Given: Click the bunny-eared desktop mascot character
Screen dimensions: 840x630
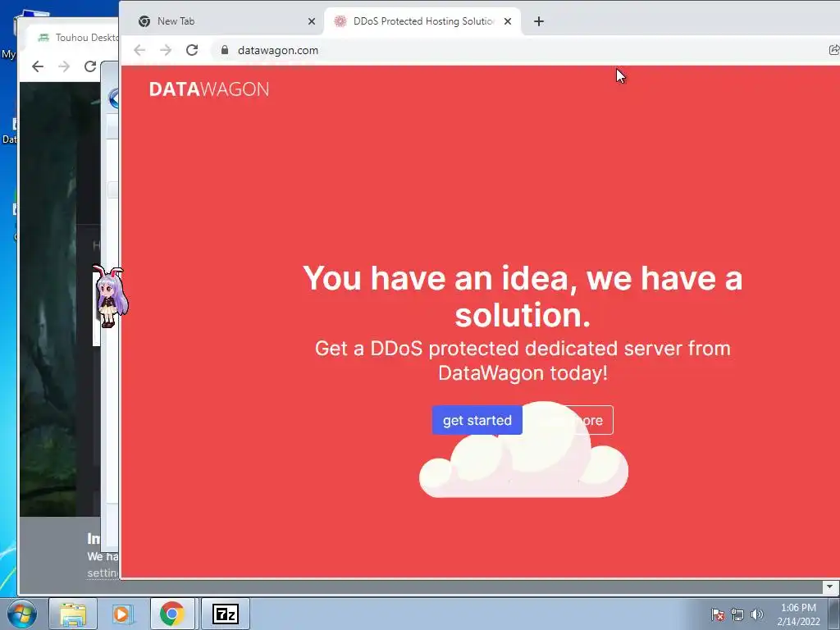Looking at the screenshot, I should click(111, 296).
